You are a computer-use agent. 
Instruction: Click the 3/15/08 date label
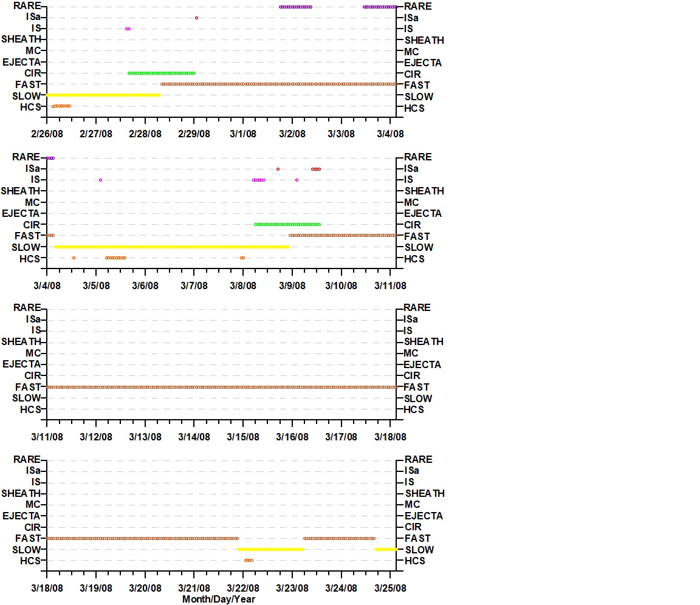point(243,437)
